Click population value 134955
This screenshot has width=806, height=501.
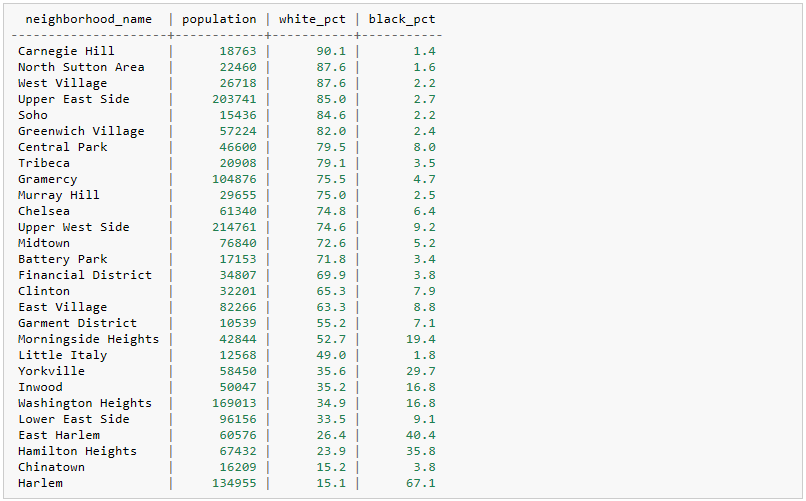(234, 483)
